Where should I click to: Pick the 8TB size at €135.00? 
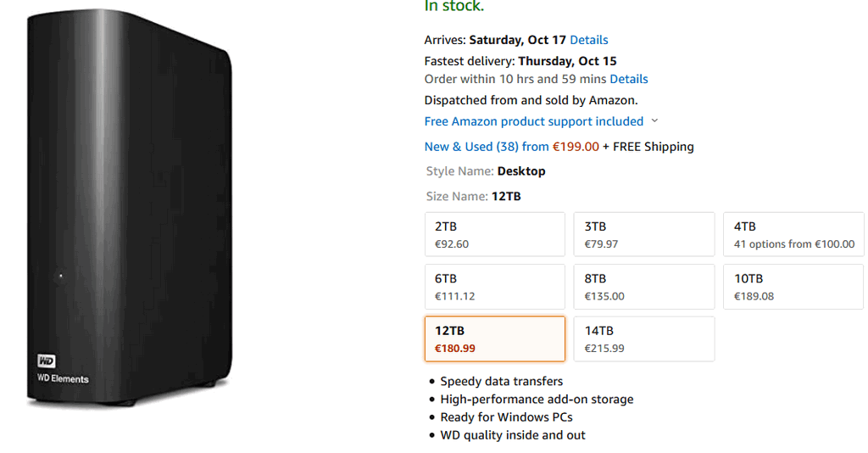pyautogui.click(x=644, y=287)
